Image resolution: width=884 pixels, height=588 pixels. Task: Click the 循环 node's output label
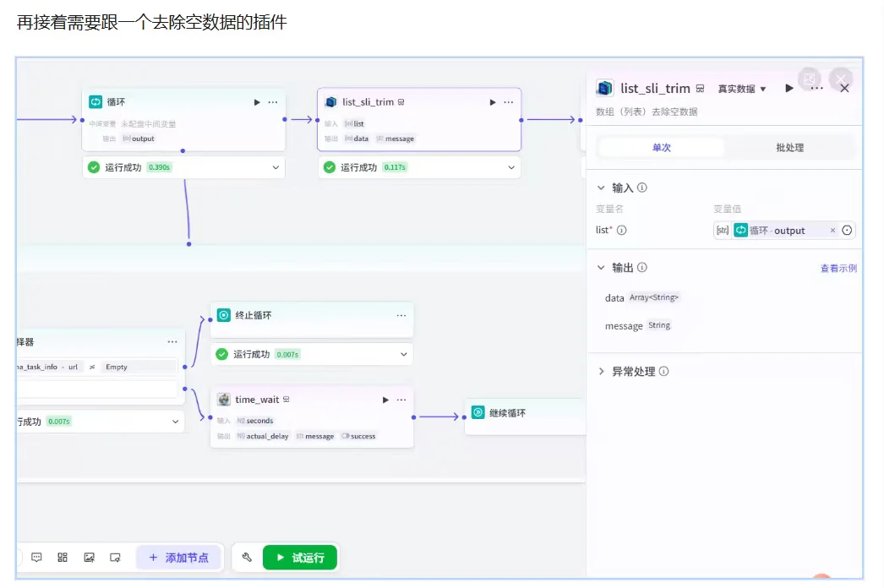tap(138, 139)
